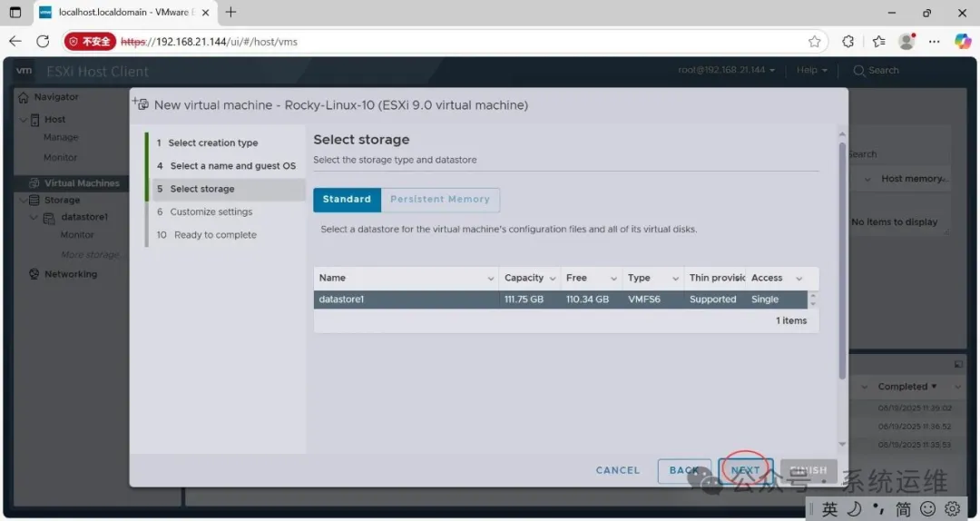Reload the page with refresh icon
Screen dimensions: 980x521
(43, 41)
